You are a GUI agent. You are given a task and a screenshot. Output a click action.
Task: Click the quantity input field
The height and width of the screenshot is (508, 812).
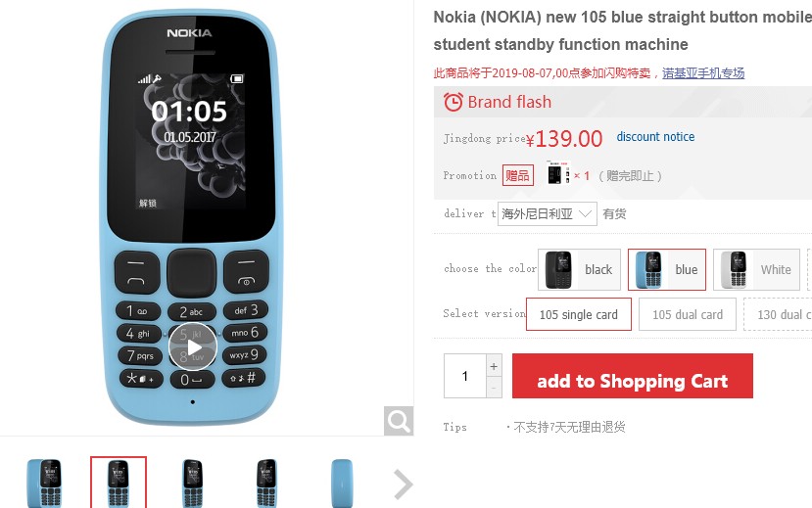click(465, 376)
